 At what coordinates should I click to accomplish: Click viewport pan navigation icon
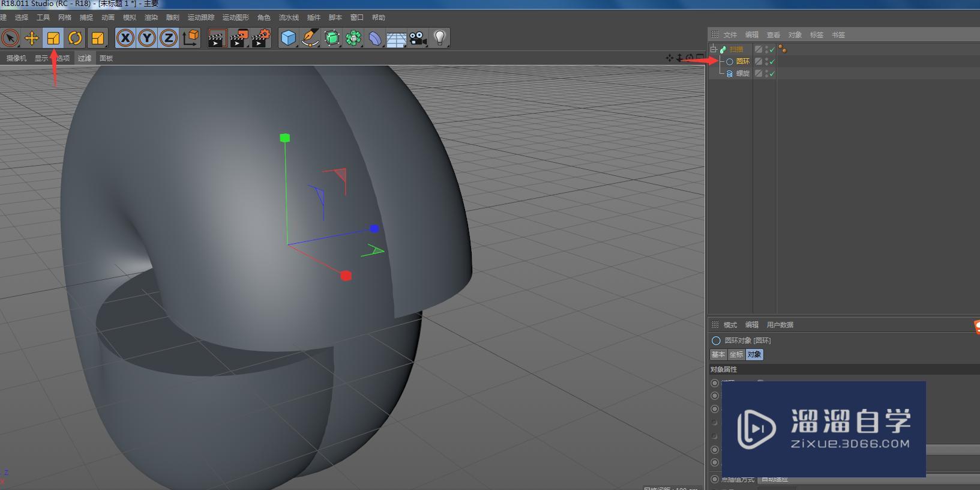(x=670, y=58)
